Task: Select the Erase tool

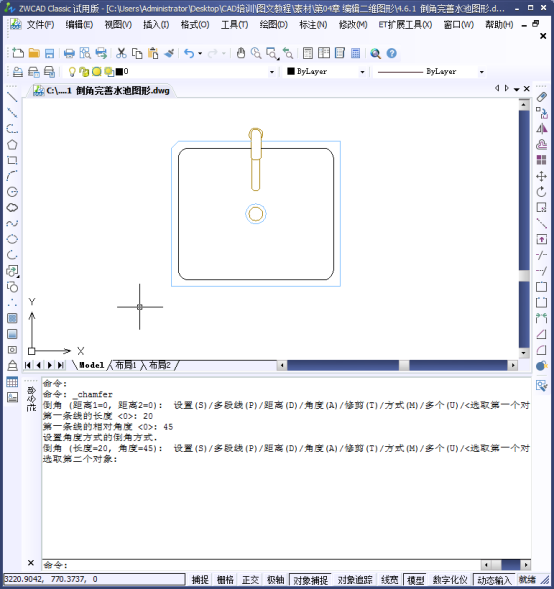Action: (x=541, y=97)
